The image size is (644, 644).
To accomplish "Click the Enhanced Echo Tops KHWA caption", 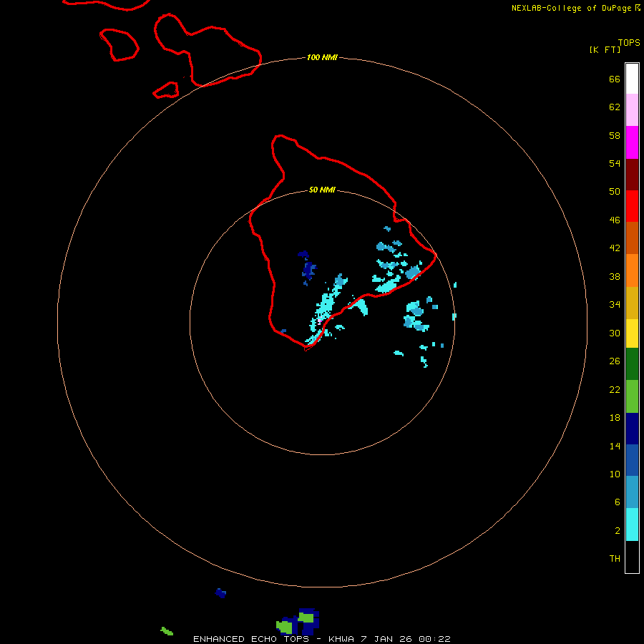I will pos(322,639).
